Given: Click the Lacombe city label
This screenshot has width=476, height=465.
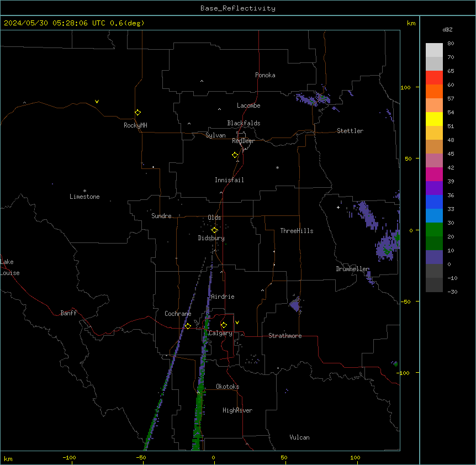Looking at the screenshot, I should tap(248, 105).
